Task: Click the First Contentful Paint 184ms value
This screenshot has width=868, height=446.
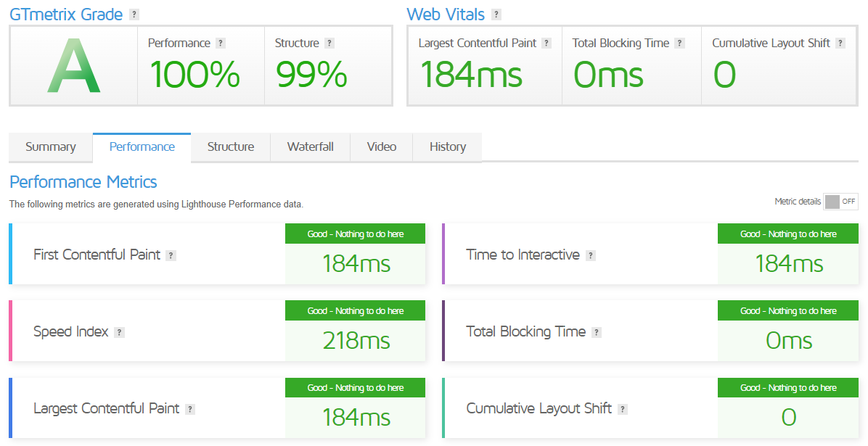Action: tap(356, 264)
